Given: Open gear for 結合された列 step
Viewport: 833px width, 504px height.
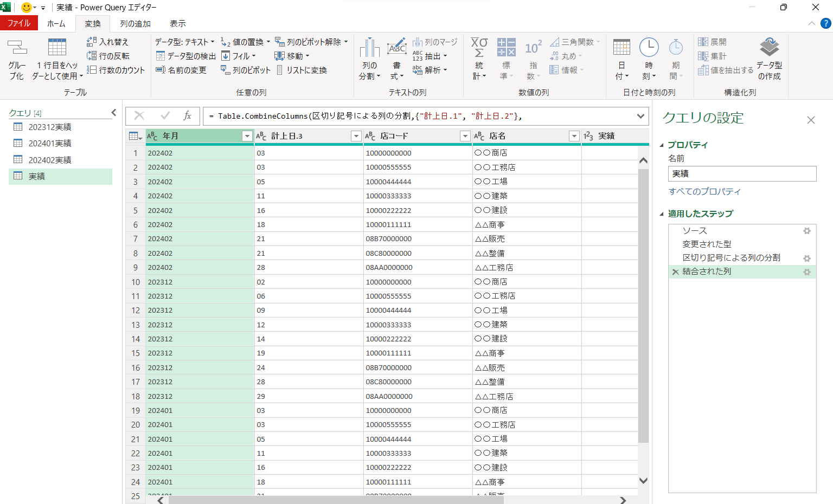Looking at the screenshot, I should point(807,272).
